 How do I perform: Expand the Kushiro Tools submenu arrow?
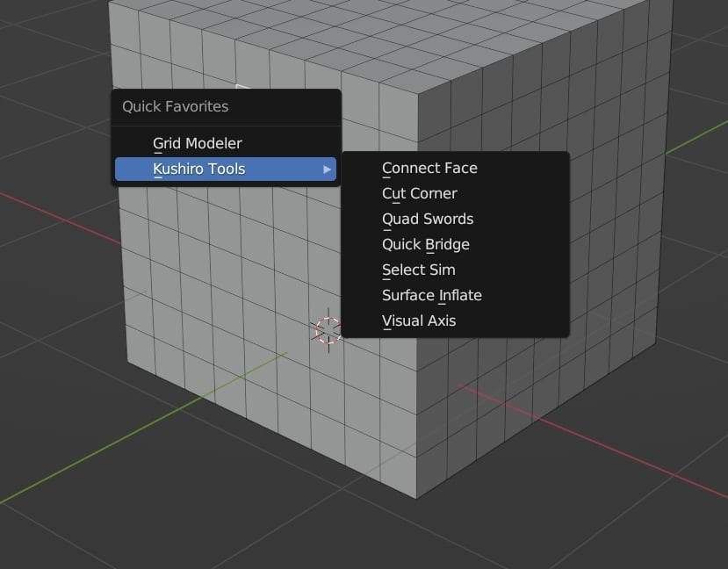point(327,169)
